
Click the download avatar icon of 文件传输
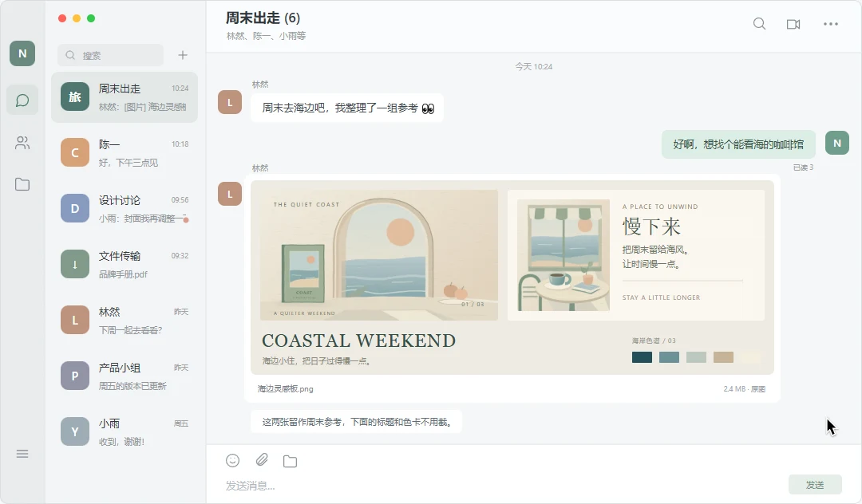pyautogui.click(x=75, y=265)
